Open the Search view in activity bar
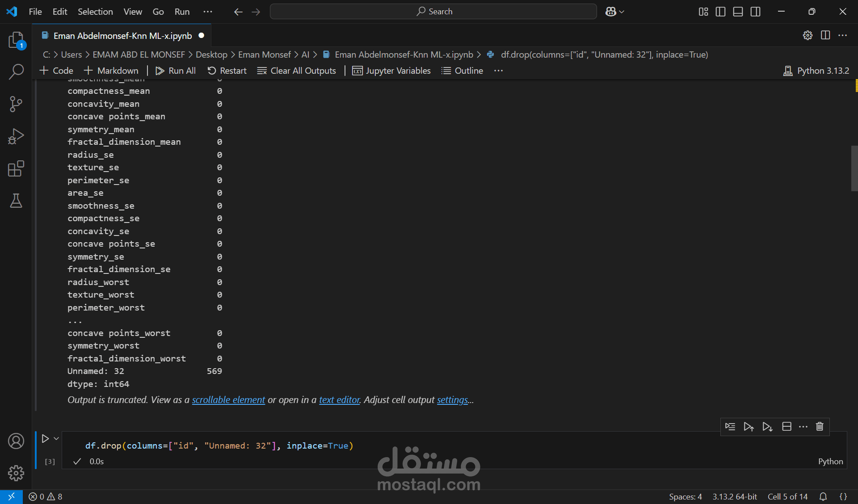 (x=16, y=71)
